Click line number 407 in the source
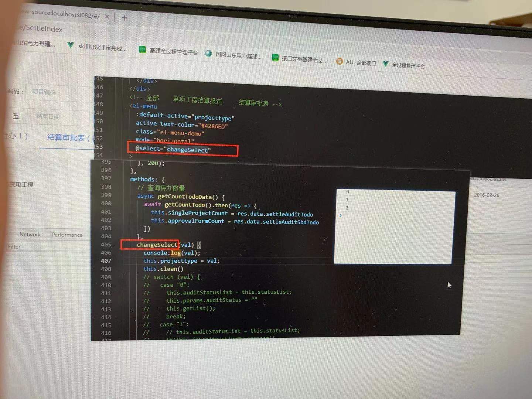This screenshot has width=532, height=399. pos(106,261)
